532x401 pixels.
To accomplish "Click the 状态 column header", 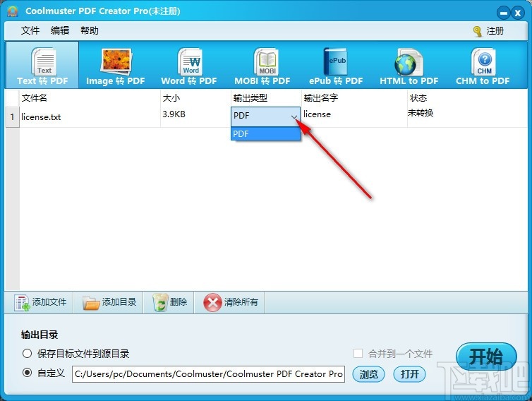I will point(467,98).
